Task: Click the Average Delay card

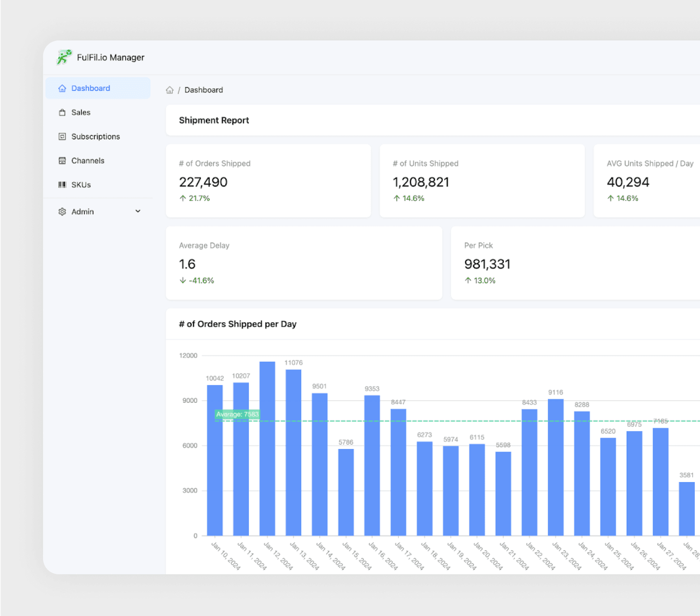Action: pos(304,263)
